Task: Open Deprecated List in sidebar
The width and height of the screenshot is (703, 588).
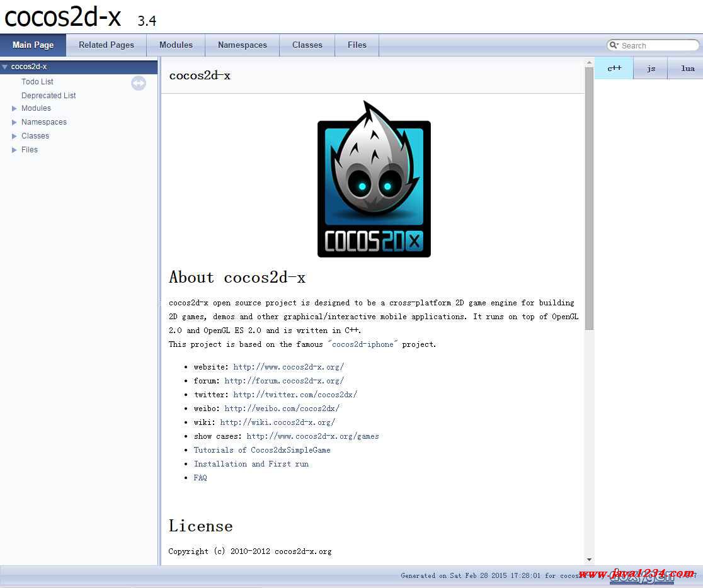Action: [49, 96]
